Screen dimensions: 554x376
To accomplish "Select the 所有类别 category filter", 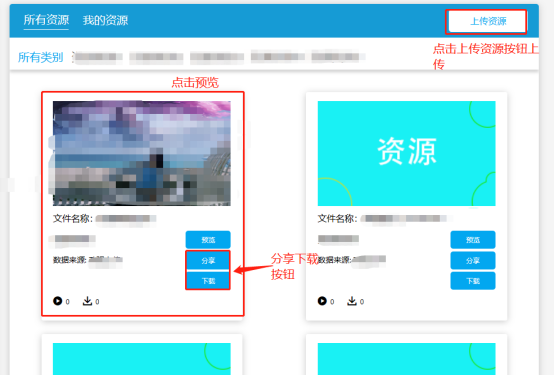I will [x=41, y=57].
